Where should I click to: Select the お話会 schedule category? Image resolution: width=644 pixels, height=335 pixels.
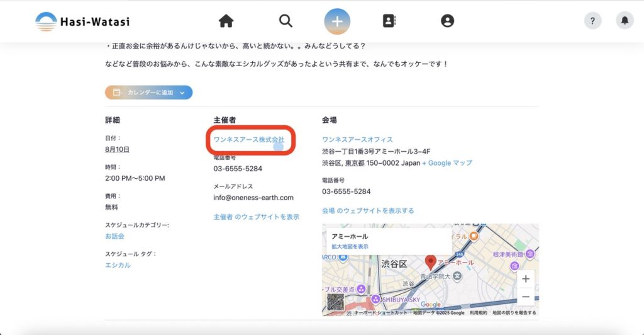[x=114, y=236]
